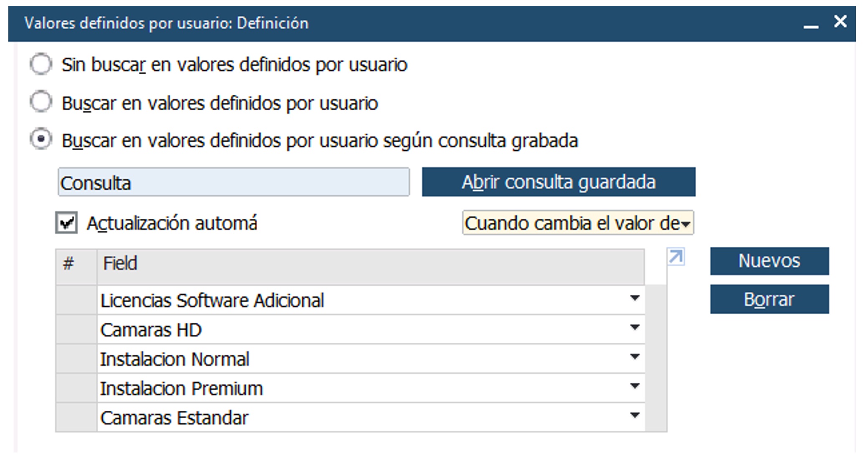
Task: Toggle the Actualización automática checkbox
Action: coord(67,223)
